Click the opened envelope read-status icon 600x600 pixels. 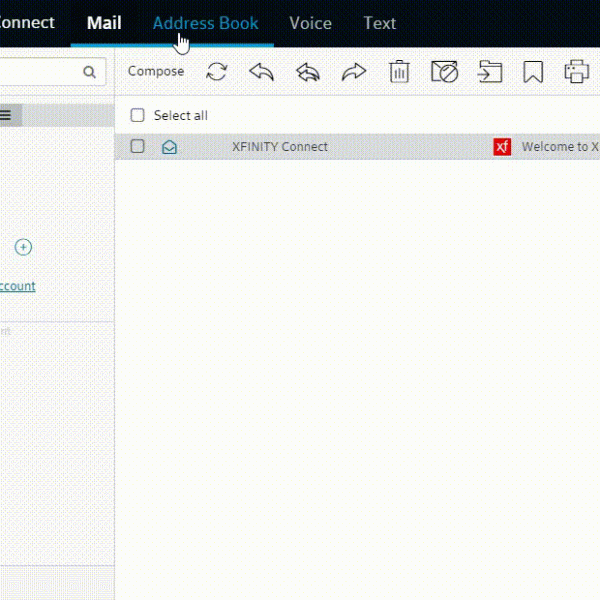170,147
